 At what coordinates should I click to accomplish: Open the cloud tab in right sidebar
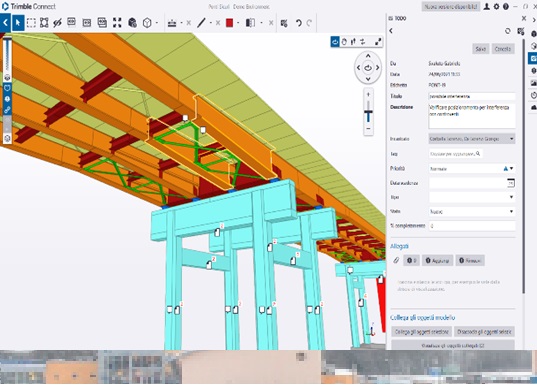(x=534, y=108)
